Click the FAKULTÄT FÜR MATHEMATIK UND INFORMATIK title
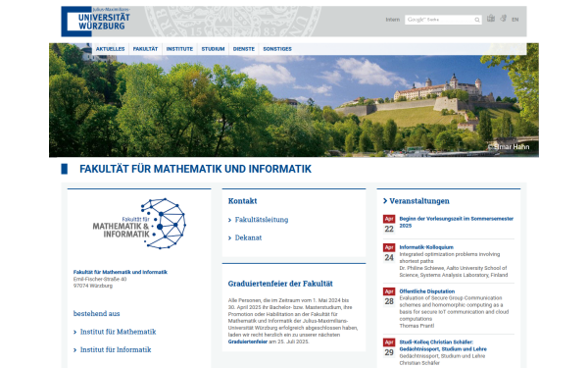The height and width of the screenshot is (368, 588). [x=195, y=169]
